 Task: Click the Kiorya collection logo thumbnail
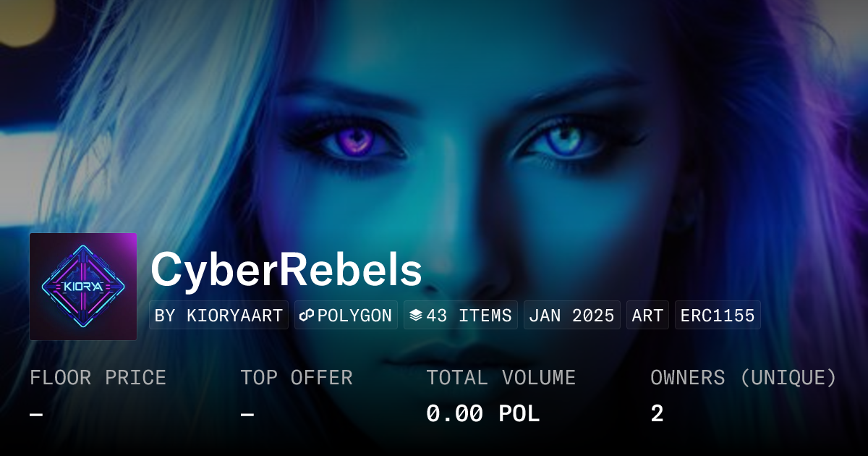click(83, 287)
